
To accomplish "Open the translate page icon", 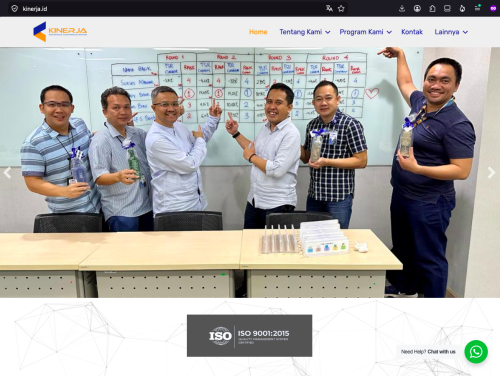I will 329,9.
